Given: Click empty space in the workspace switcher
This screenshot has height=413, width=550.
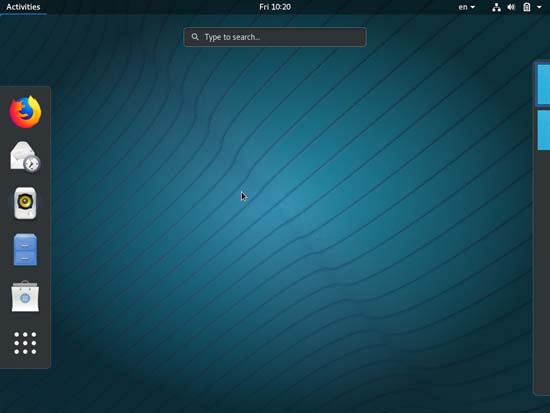Looking at the screenshot, I should [x=542, y=274].
